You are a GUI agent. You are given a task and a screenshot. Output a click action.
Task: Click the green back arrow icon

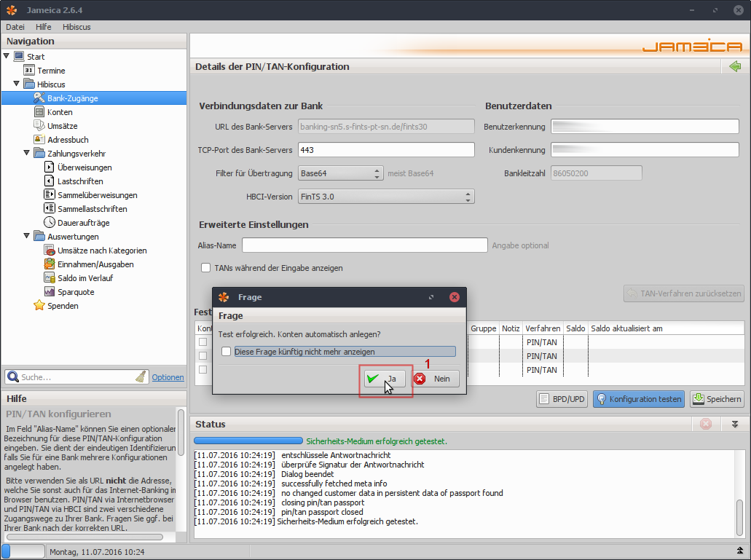coord(735,66)
